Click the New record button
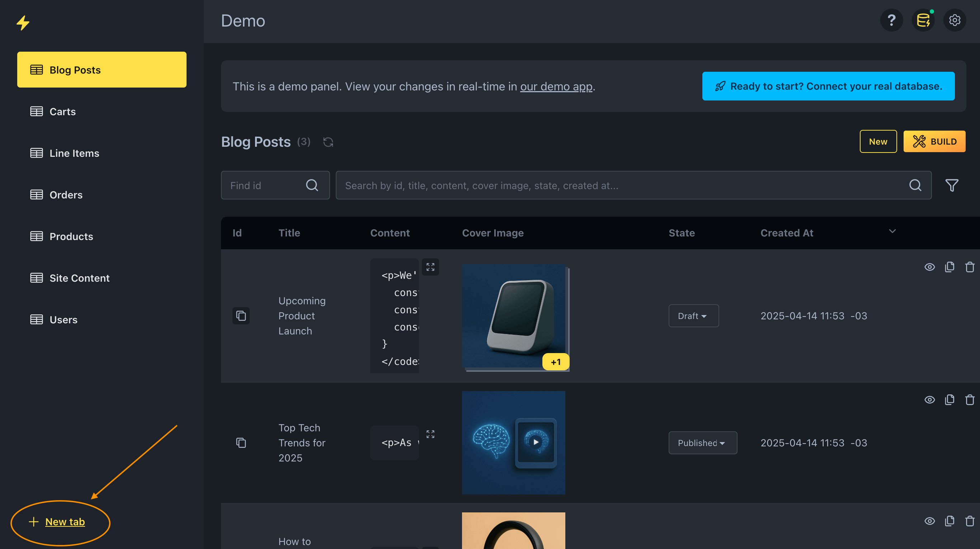This screenshot has height=549, width=980. tap(878, 141)
